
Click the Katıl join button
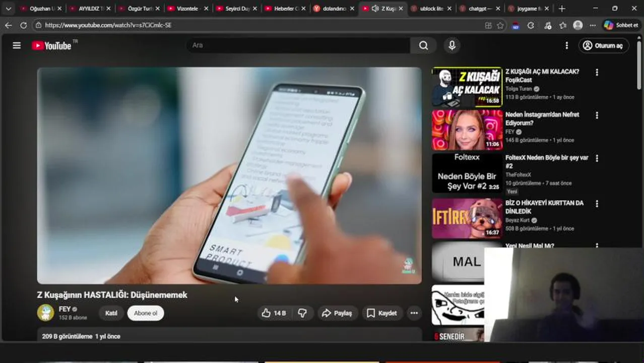[x=111, y=313]
